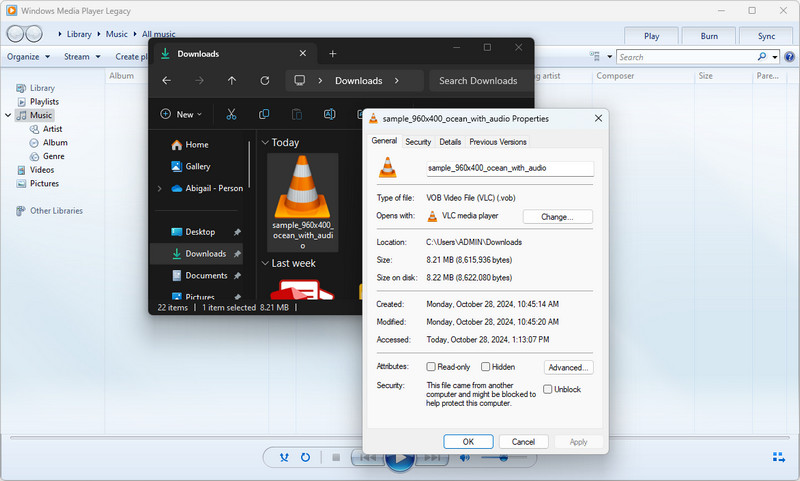
Task: Switch to the Security tab in Properties
Action: pos(418,142)
